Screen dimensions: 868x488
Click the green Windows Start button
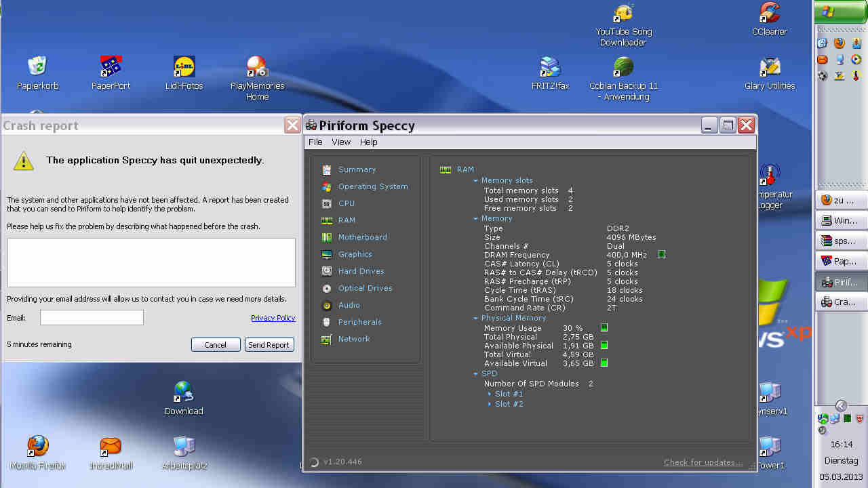tap(840, 12)
